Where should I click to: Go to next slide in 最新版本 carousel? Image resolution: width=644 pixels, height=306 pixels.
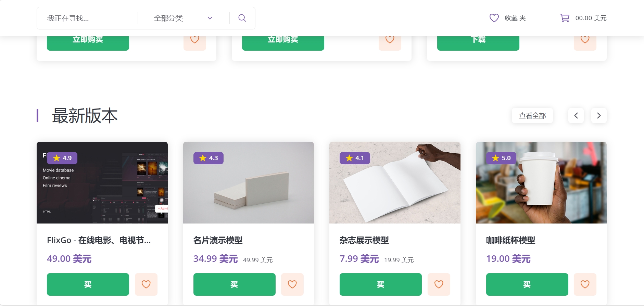(599, 116)
